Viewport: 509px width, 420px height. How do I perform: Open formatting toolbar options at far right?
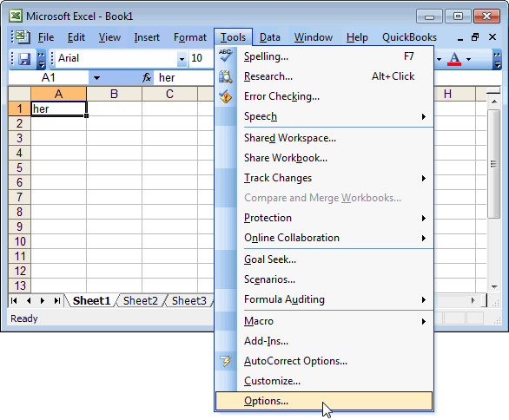pos(497,59)
